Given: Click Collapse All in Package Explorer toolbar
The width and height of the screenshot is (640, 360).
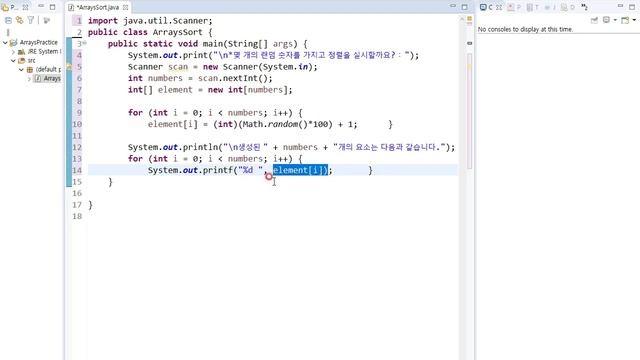Looking at the screenshot, I should 8,20.
